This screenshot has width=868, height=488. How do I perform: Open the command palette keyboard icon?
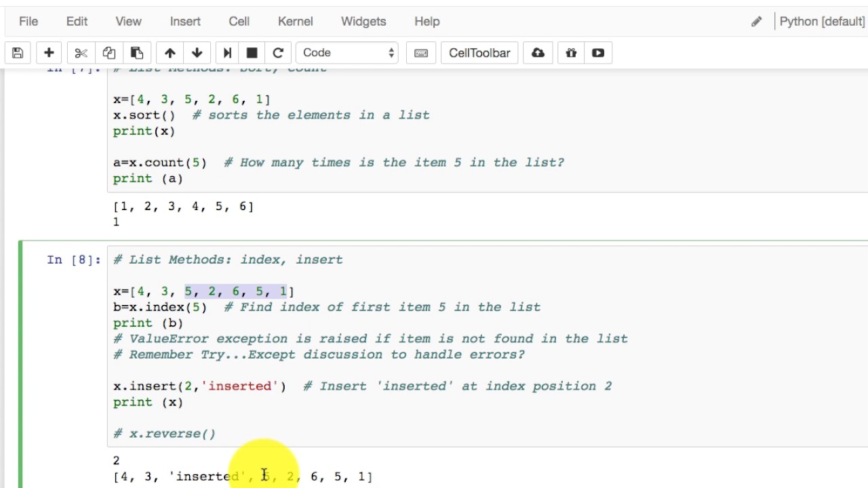tap(420, 53)
